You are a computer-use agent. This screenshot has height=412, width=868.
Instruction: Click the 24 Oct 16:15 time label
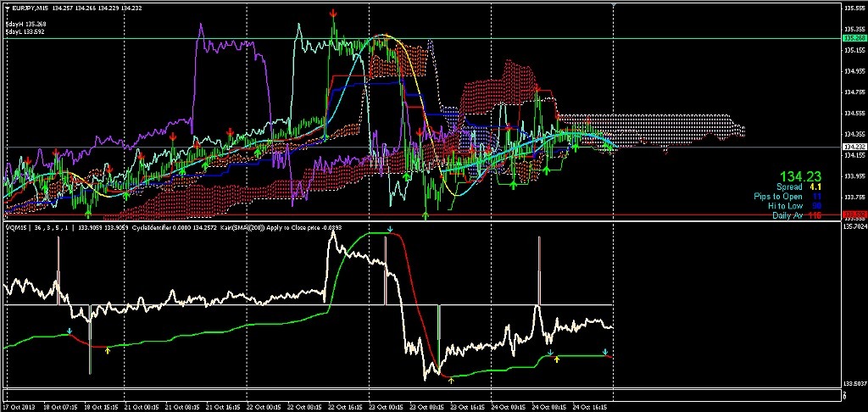590,406
